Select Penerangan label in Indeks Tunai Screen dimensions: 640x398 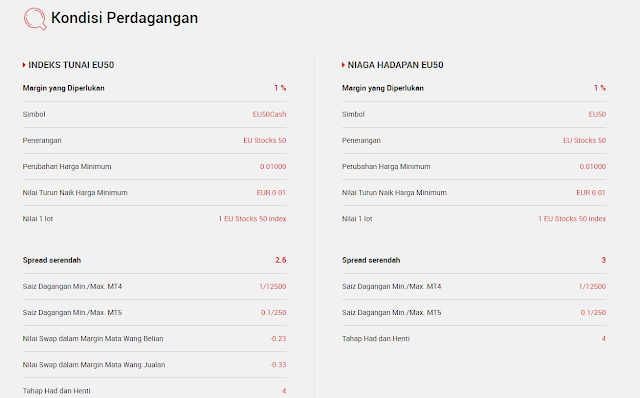click(42, 140)
